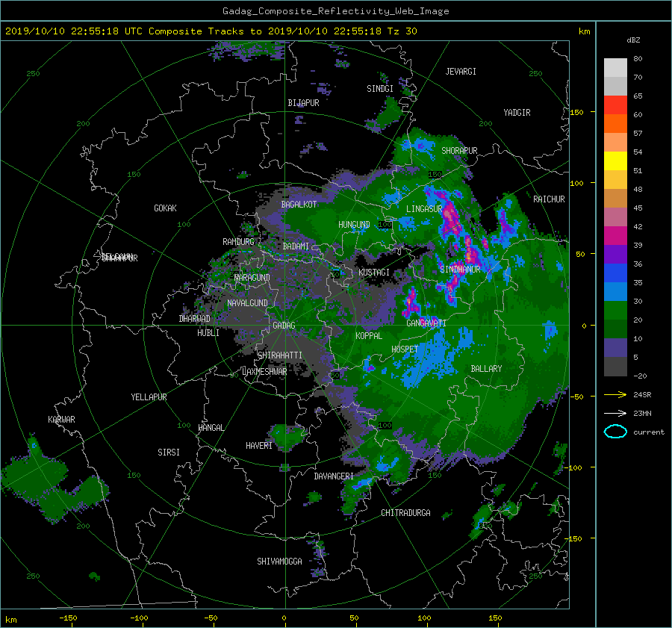
Task: Click the HAVERI city label
Action: [x=259, y=446]
